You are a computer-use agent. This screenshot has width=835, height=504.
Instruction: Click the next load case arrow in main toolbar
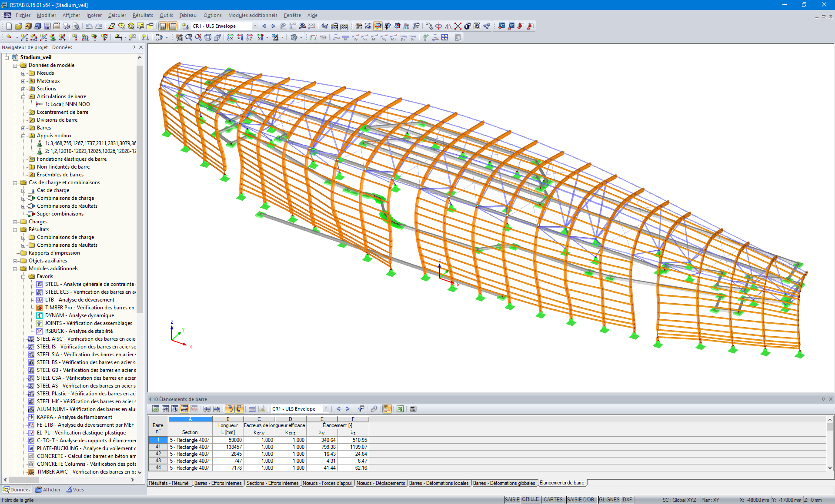[273, 26]
